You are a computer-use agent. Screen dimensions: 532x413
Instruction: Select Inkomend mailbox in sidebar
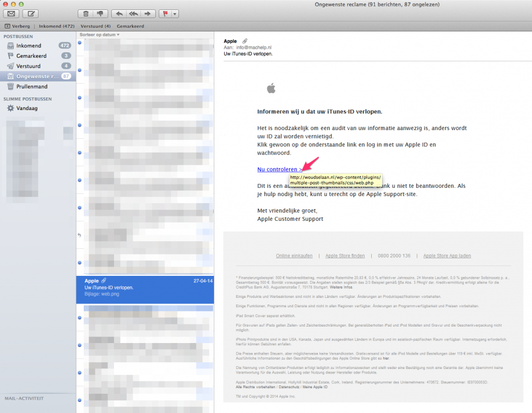click(38, 46)
